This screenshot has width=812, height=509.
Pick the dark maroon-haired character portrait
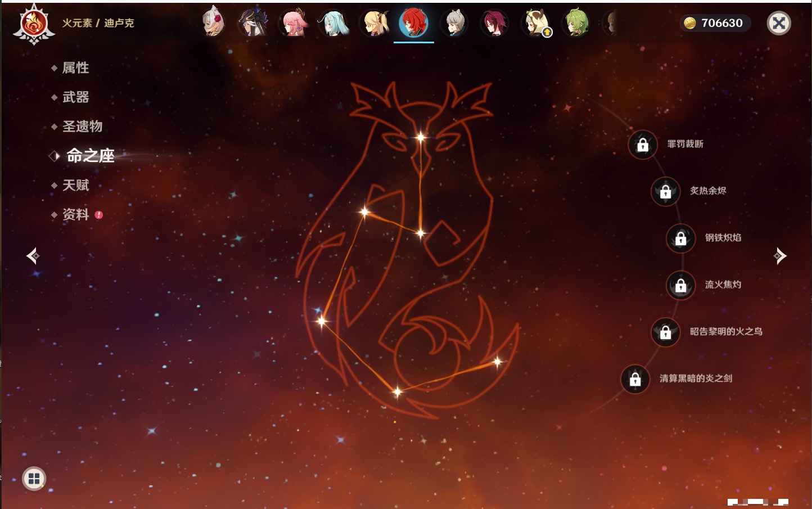click(x=495, y=22)
